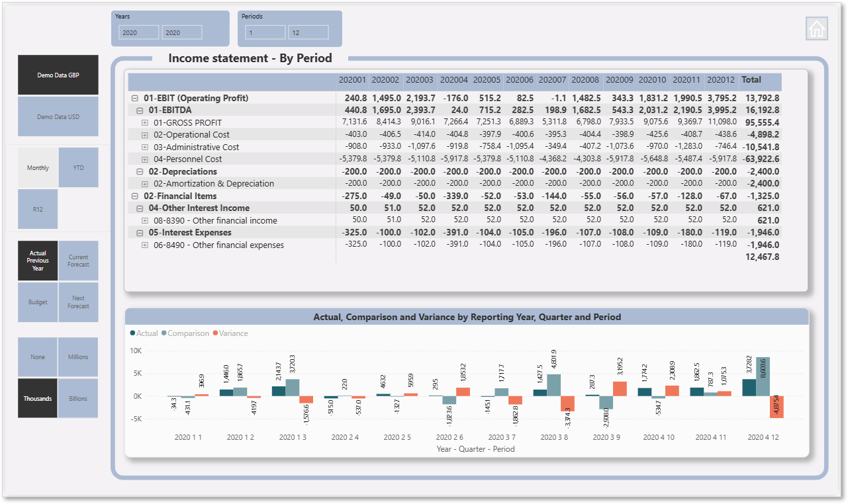Image resolution: width=848 pixels, height=504 pixels.
Task: Set number scaling to Millions
Action: point(78,357)
